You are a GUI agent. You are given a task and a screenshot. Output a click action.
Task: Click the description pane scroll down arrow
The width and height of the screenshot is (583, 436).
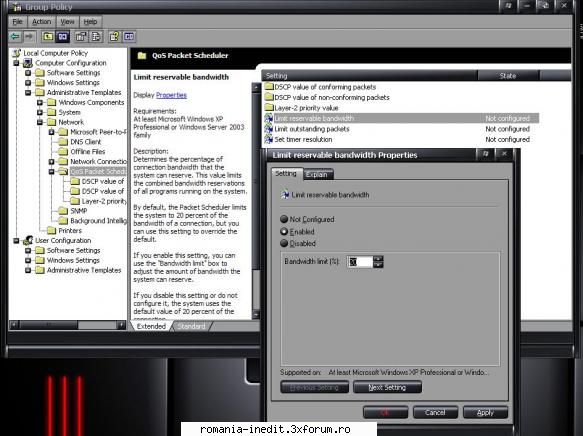(256, 314)
